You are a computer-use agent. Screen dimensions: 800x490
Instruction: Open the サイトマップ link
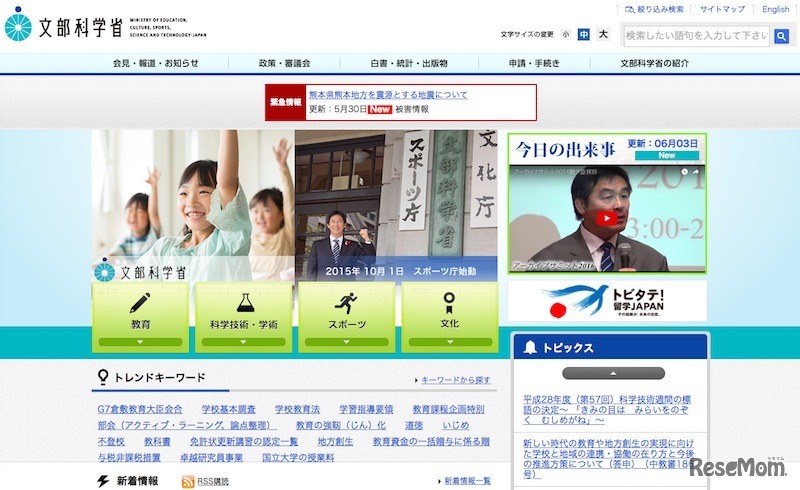click(722, 9)
